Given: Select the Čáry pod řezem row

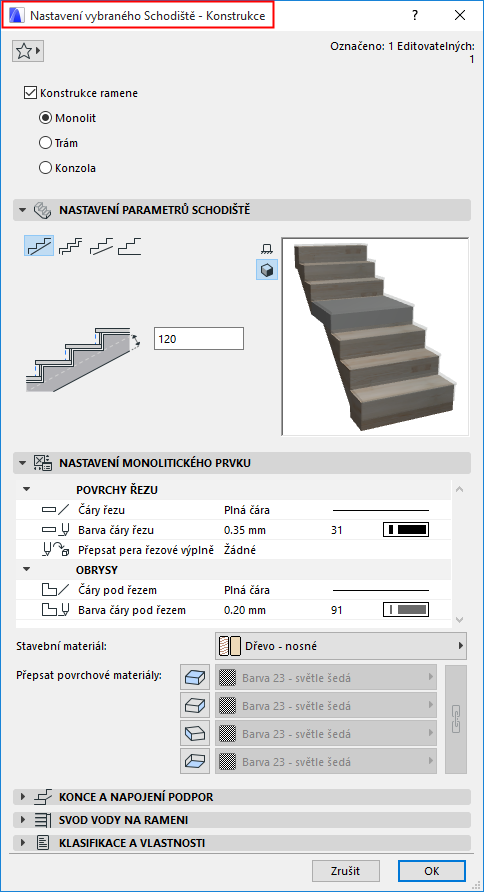Looking at the screenshot, I should [233, 590].
